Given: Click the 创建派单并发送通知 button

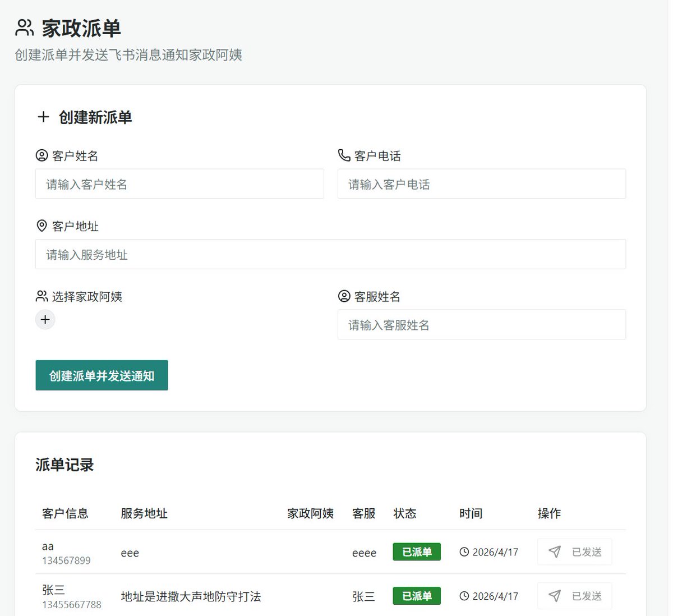Looking at the screenshot, I should point(102,375).
